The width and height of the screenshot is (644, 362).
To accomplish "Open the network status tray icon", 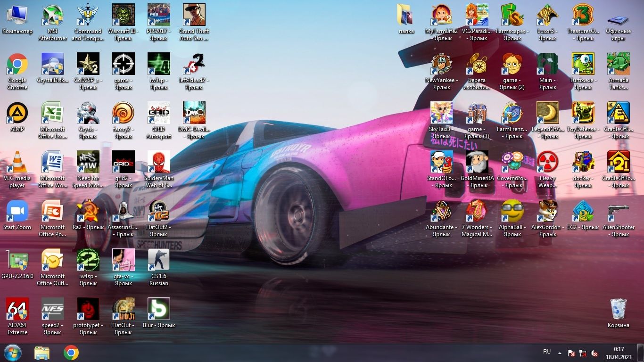I will (x=583, y=353).
